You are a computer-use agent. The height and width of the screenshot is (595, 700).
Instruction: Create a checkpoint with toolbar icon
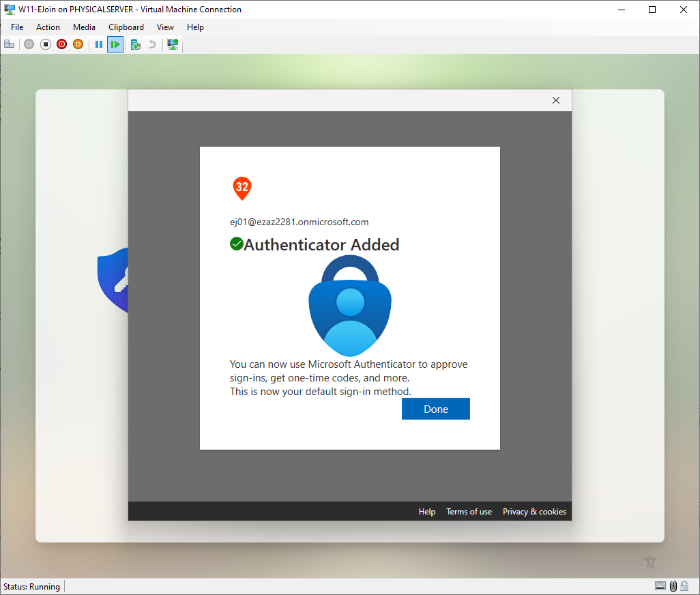coord(136,44)
